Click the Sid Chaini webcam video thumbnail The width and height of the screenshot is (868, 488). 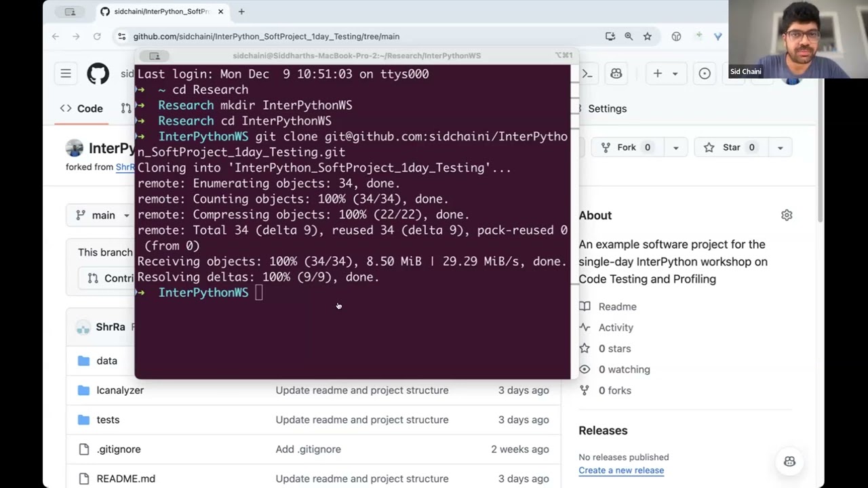coord(798,39)
